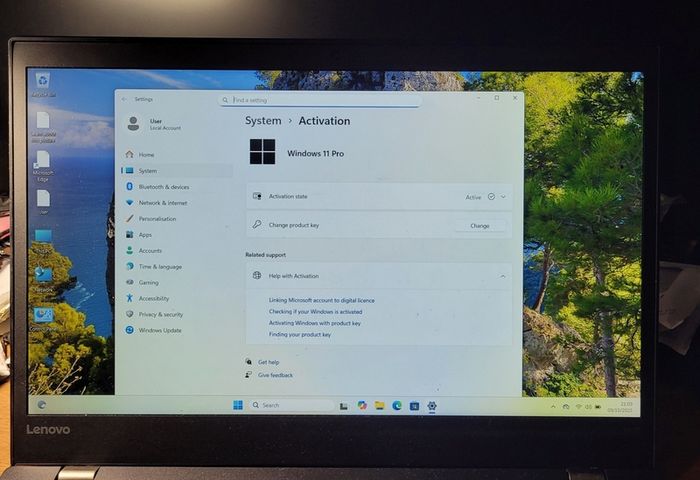The image size is (700, 480).
Task: Go to Accounts settings
Action: pos(150,250)
